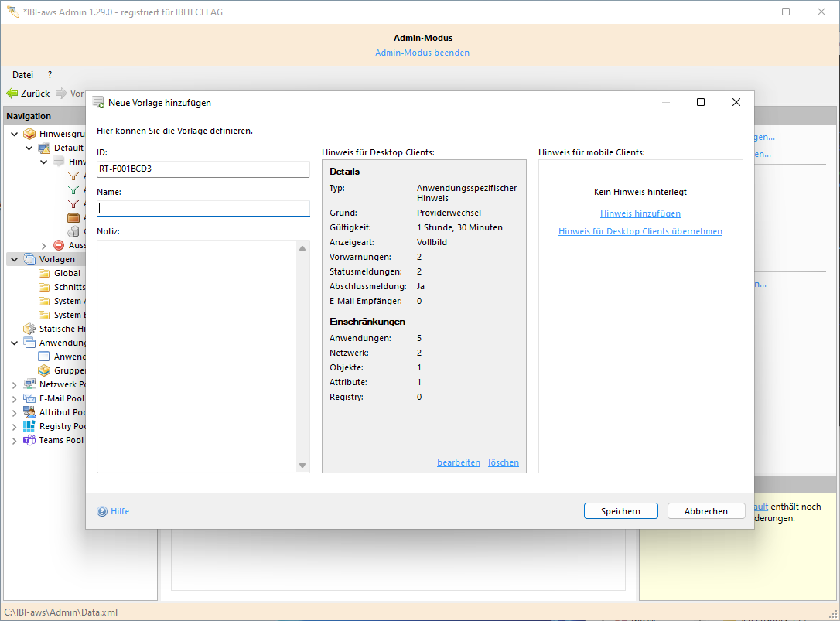Click the Netzwerk Pool icon

29,384
